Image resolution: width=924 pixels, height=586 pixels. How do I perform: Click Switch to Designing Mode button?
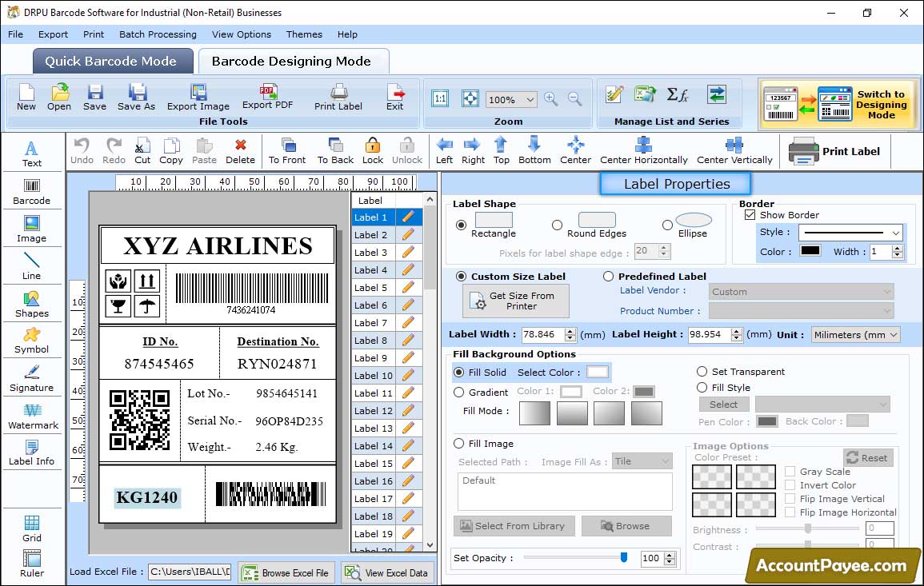coord(838,104)
